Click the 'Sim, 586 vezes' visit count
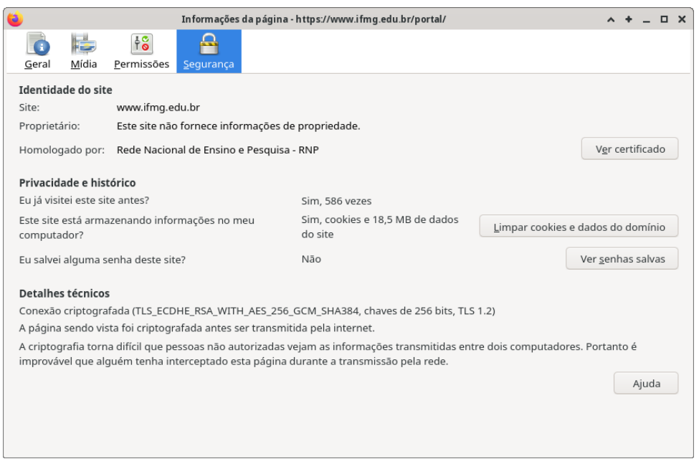This screenshot has width=699, height=464. click(336, 201)
